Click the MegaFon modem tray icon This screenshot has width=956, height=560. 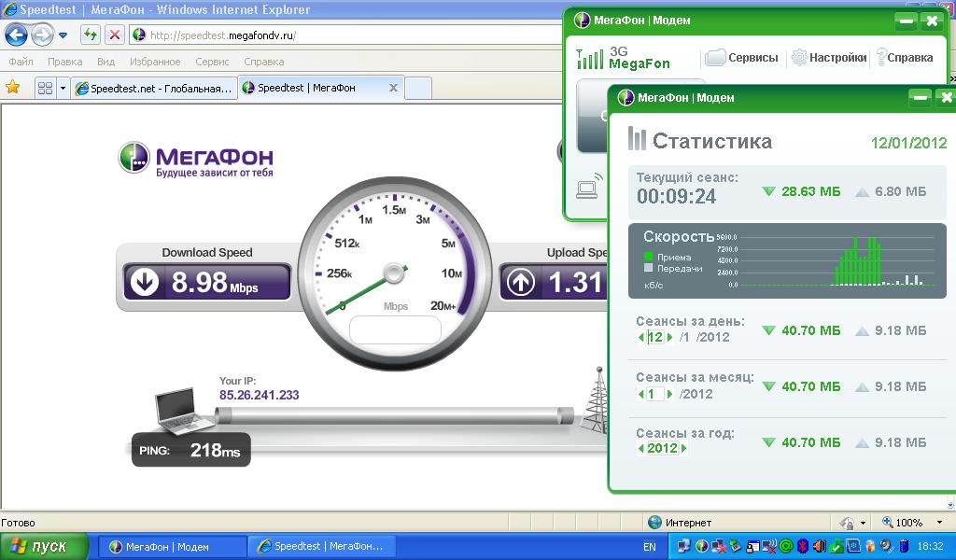click(702, 546)
